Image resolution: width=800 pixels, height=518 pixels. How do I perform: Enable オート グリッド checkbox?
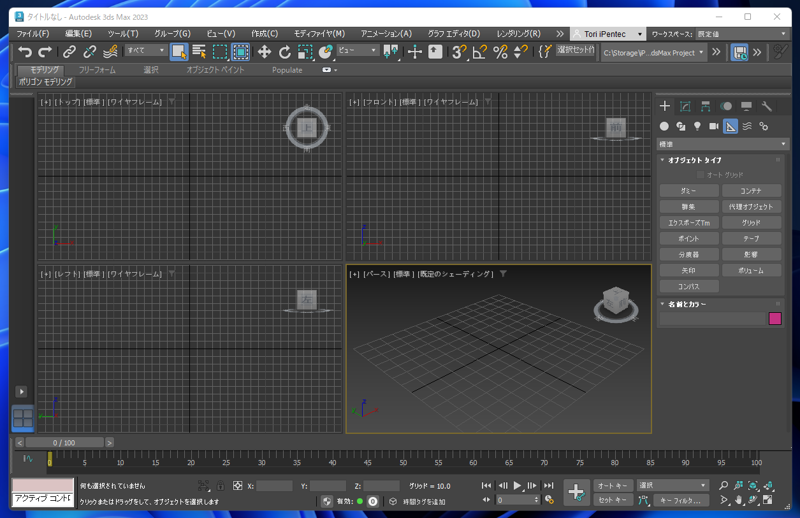point(701,175)
